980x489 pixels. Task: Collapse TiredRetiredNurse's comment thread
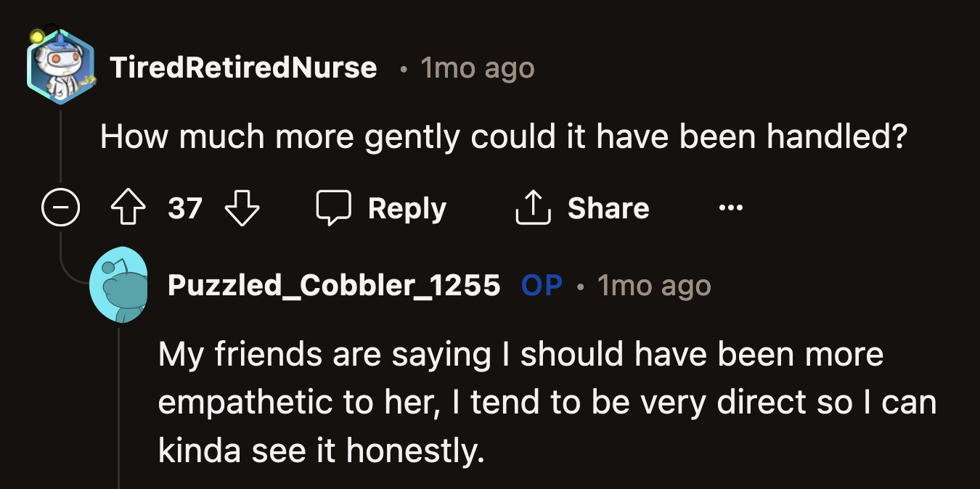[60, 208]
